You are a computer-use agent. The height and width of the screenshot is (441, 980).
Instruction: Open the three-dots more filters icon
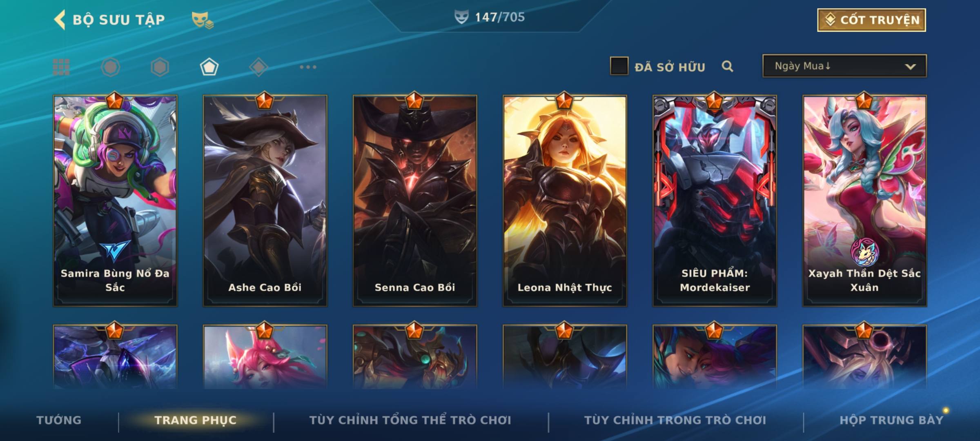coord(308,67)
